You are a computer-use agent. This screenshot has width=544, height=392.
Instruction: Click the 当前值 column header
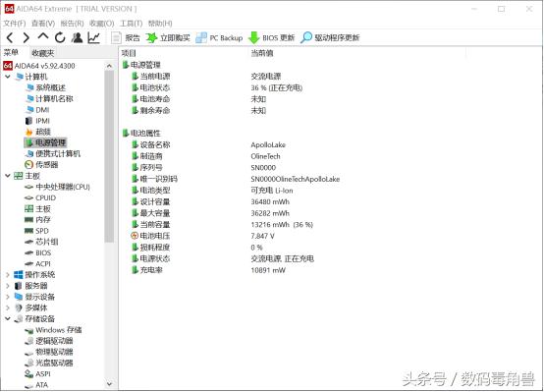click(x=262, y=53)
